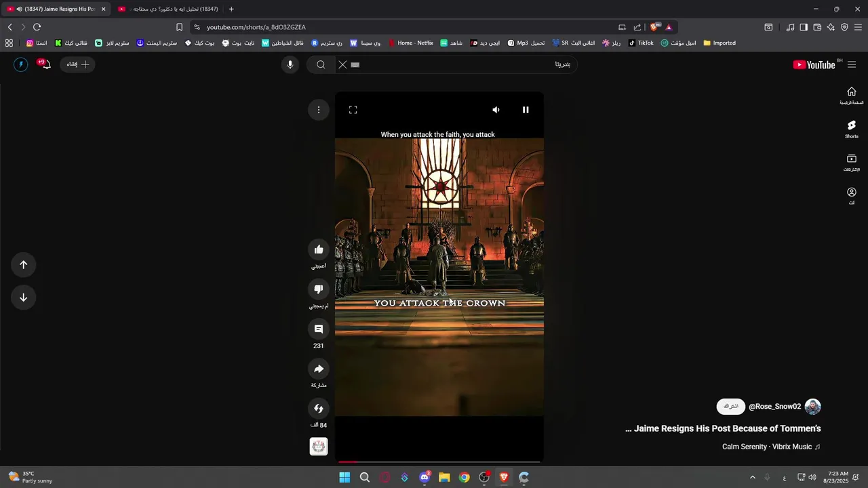Open the three-dot more options menu
The height and width of the screenshot is (488, 868).
[319, 110]
